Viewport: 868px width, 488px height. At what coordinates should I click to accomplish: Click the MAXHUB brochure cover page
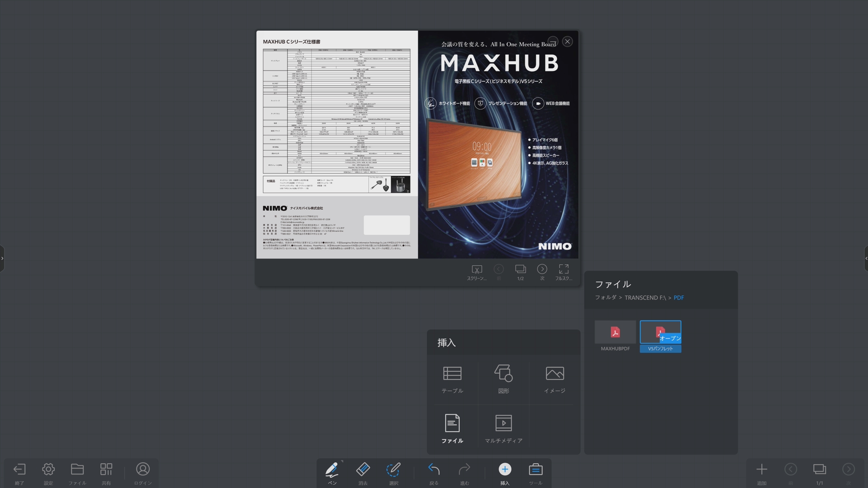498,145
